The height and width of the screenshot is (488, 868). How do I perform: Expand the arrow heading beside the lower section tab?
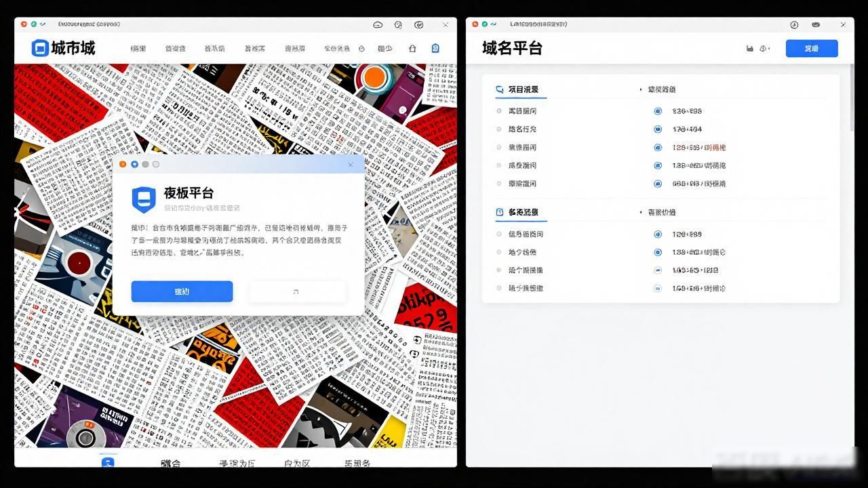tap(658, 212)
